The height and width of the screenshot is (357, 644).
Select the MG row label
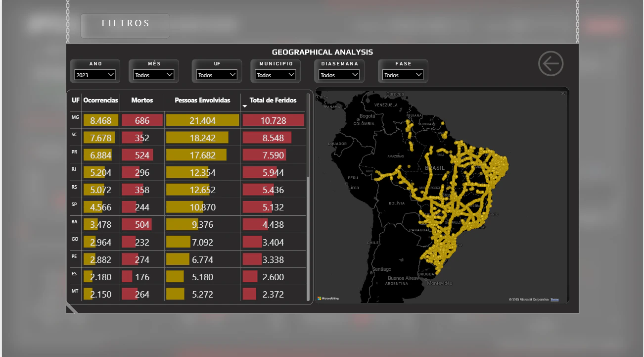point(75,117)
